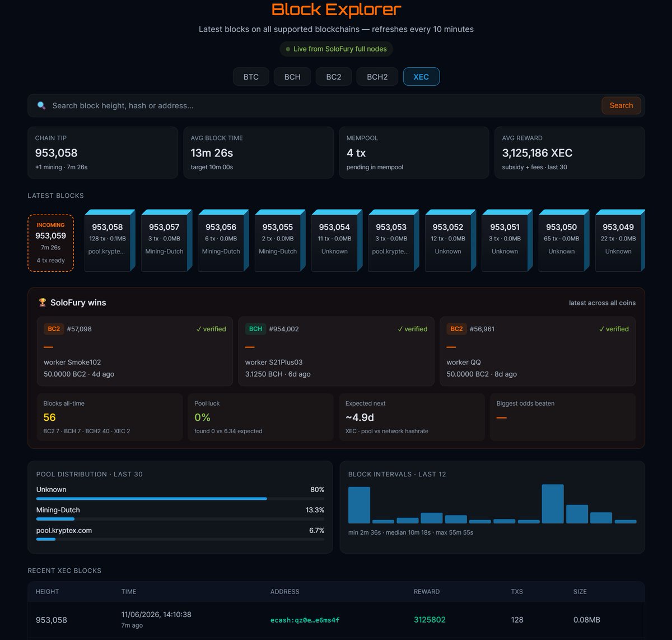Viewport: 672px width, 640px height.
Task: Click the tallest bar in block intervals chart
Action: click(553, 504)
